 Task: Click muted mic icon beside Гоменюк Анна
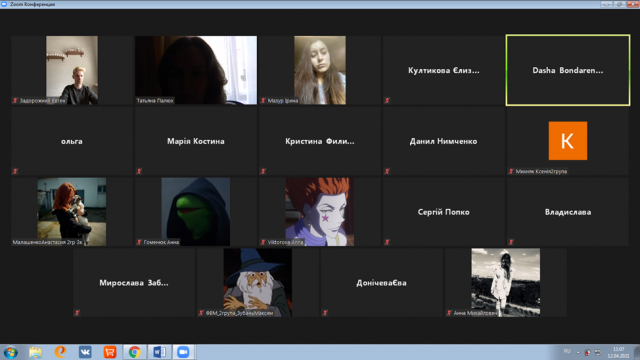(x=139, y=242)
